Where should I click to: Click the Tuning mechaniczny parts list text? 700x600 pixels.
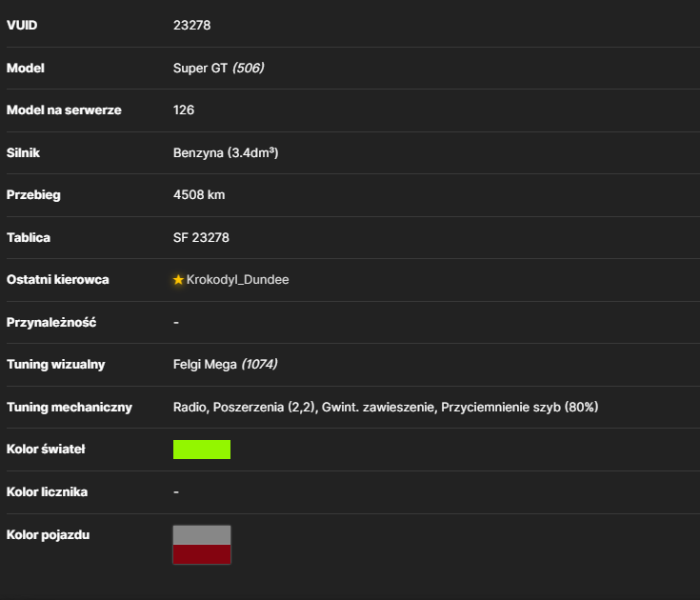pos(386,408)
